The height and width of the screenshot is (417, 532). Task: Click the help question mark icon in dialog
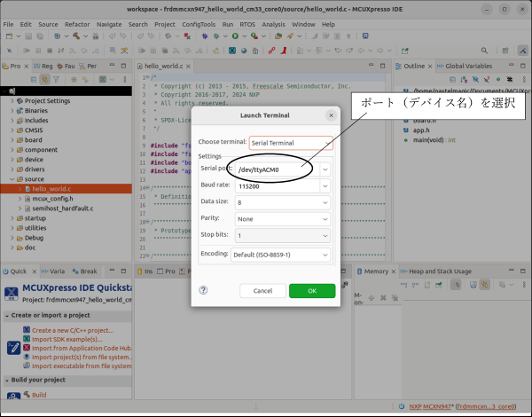coord(203,290)
